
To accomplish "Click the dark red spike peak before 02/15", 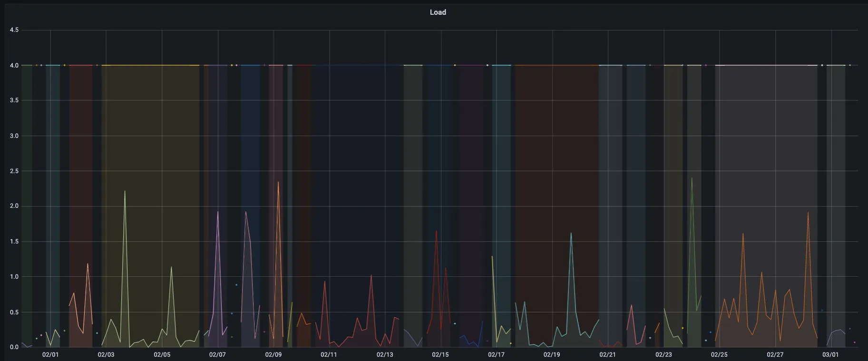I will (436, 231).
